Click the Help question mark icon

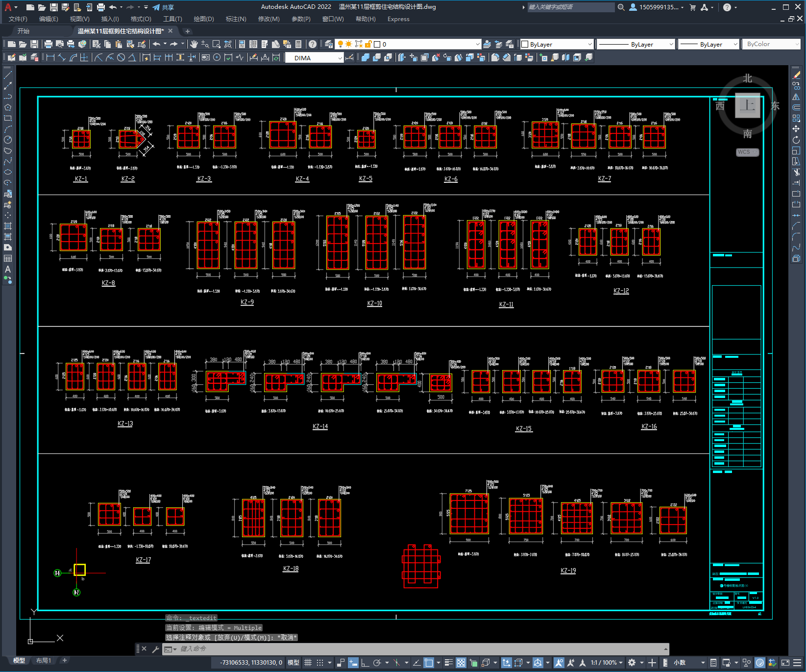tap(313, 44)
